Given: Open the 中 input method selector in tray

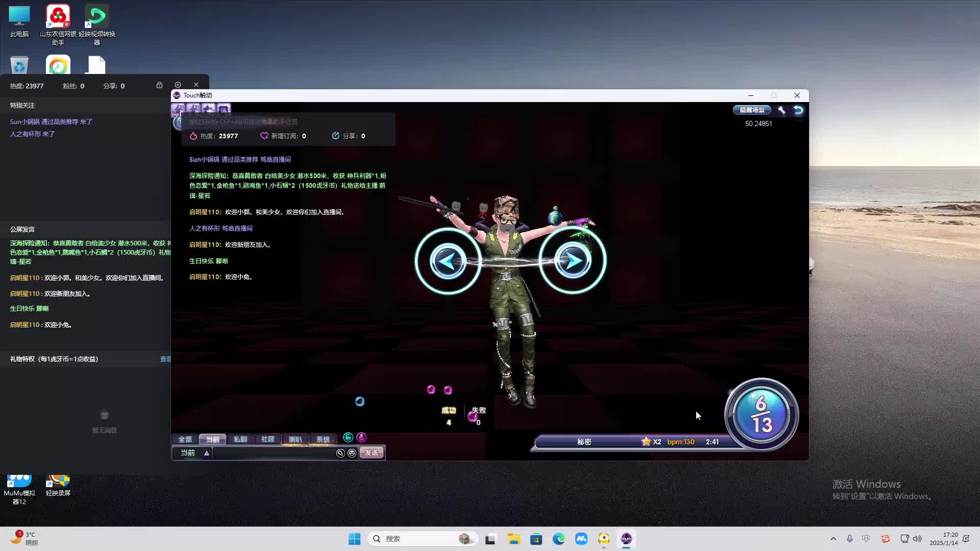Looking at the screenshot, I should [x=866, y=539].
